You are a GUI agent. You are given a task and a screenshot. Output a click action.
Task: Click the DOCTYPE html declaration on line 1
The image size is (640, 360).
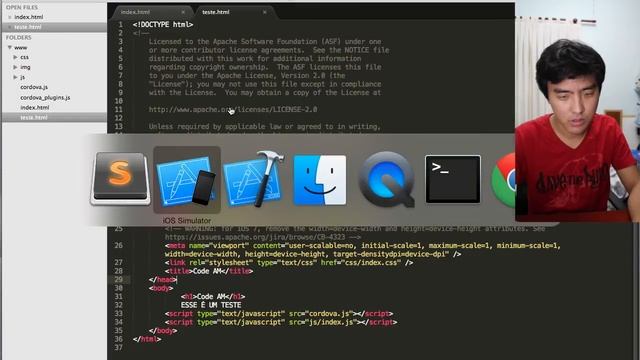tap(163, 24)
